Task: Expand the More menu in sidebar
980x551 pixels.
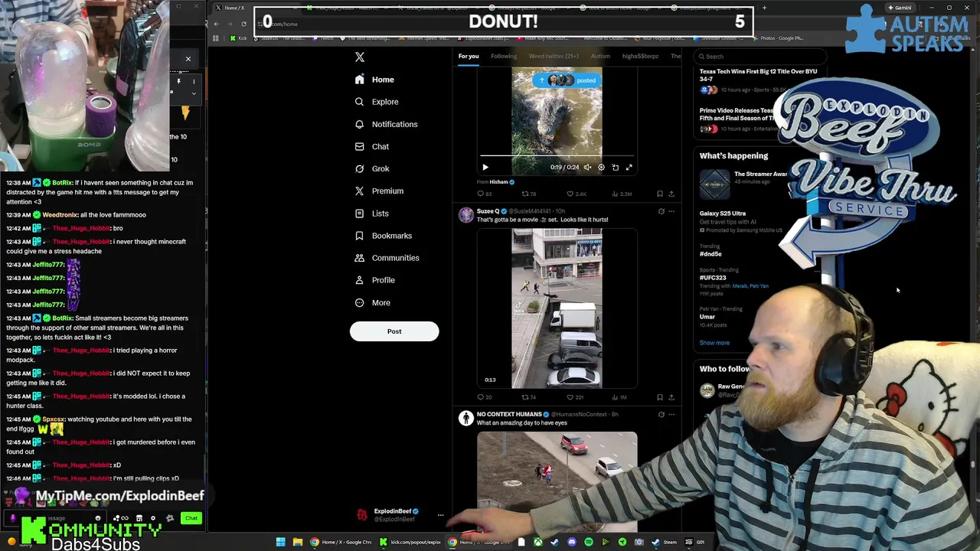Action: (x=373, y=302)
